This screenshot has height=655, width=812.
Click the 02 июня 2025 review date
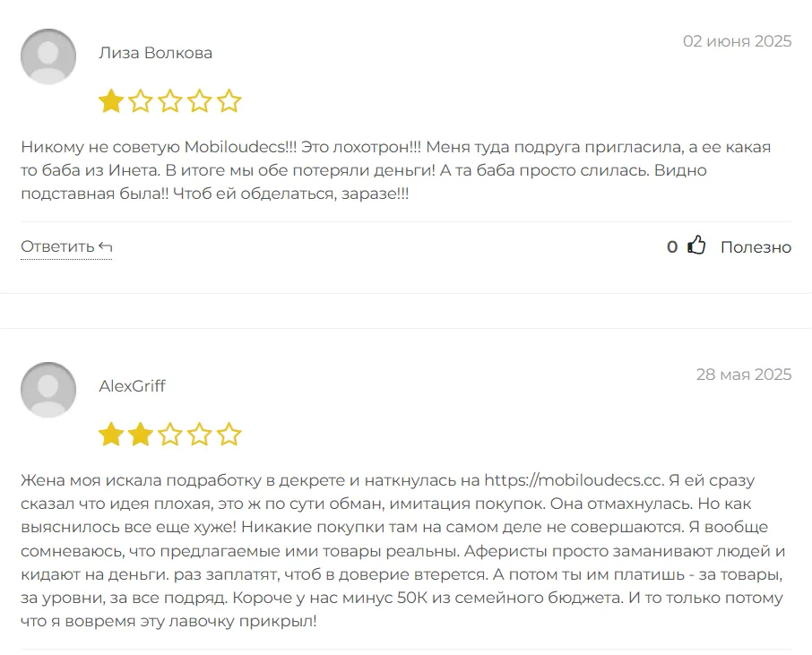click(737, 41)
